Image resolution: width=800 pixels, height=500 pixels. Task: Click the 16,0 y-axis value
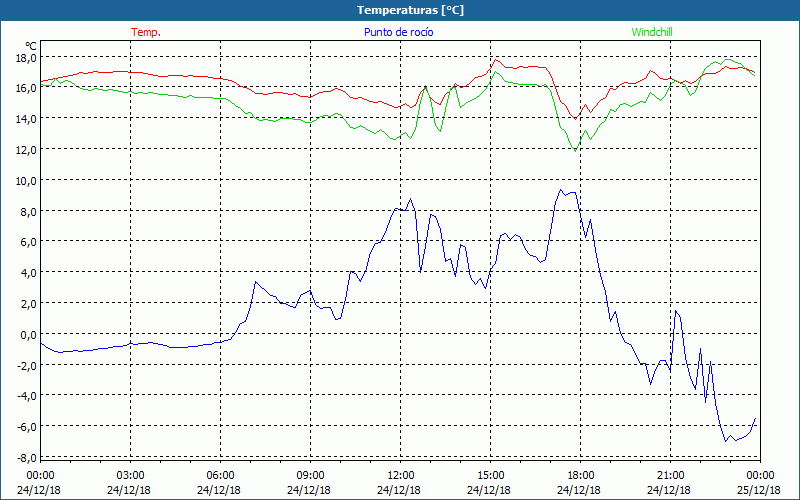click(26, 88)
